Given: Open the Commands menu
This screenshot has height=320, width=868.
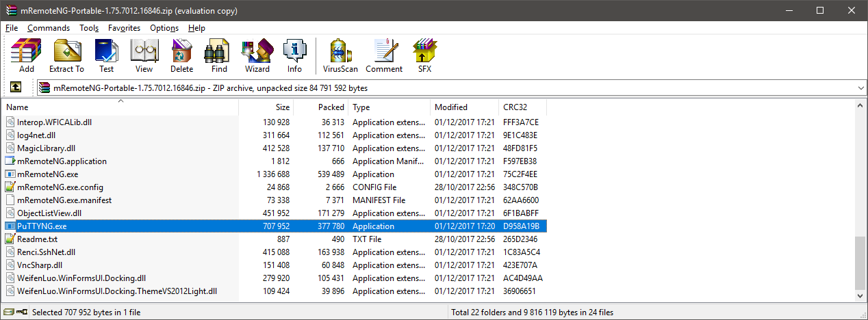Looking at the screenshot, I should click(x=49, y=28).
